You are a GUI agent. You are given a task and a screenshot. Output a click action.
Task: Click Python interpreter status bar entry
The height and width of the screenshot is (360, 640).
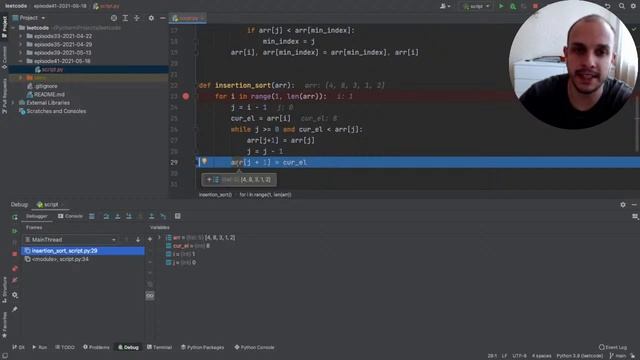point(580,356)
